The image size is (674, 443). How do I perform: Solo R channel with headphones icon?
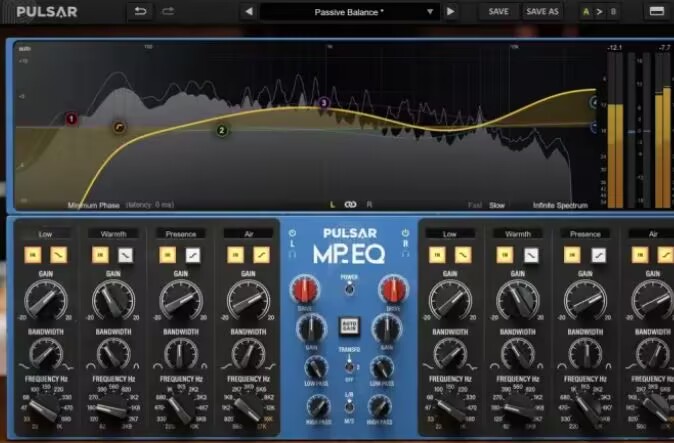[405, 254]
